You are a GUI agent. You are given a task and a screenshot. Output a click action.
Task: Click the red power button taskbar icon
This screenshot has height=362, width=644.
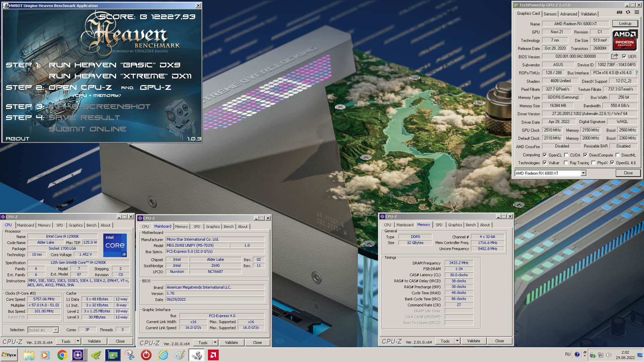coord(146,355)
